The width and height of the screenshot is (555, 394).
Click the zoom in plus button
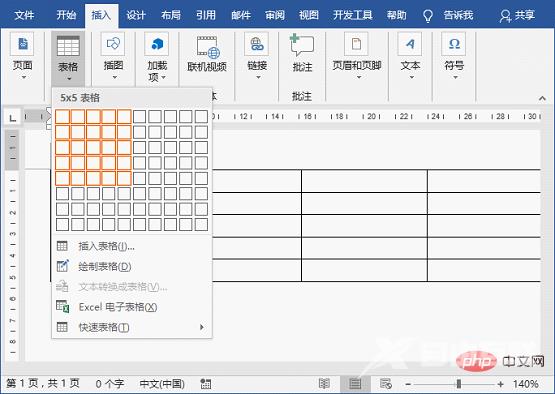500,384
